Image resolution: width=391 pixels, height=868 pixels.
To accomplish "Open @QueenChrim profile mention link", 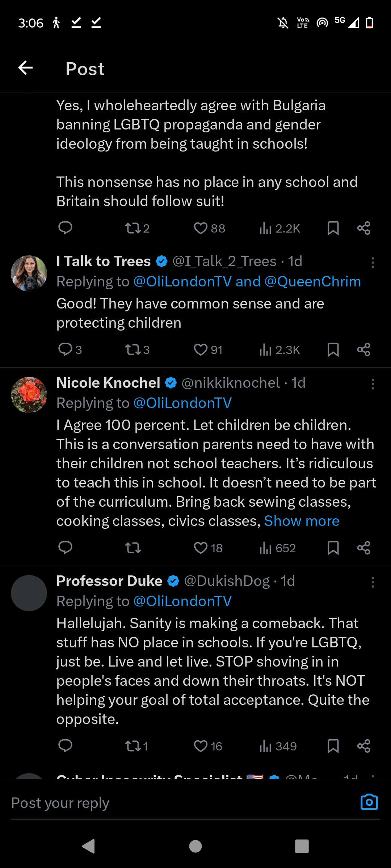I will 313,281.
